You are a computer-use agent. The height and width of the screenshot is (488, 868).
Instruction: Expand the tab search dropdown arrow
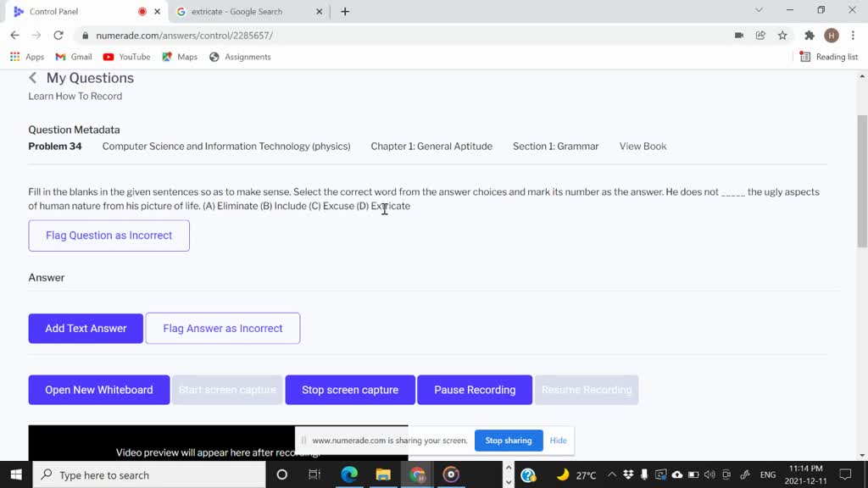tap(759, 11)
